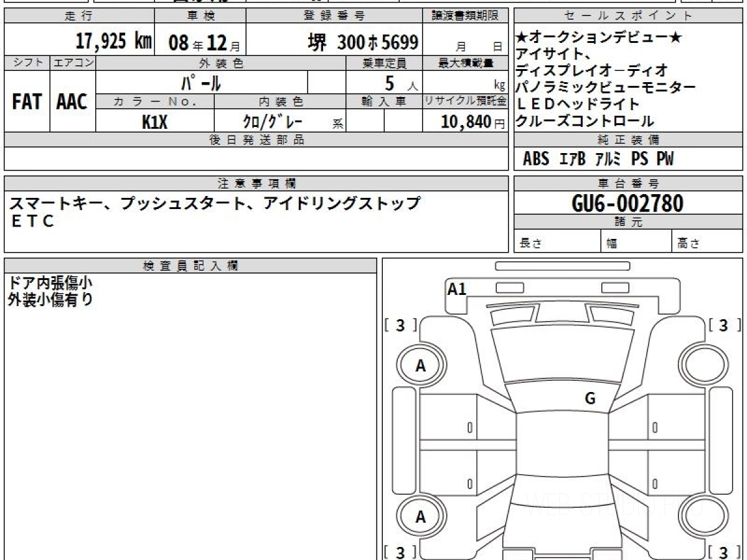Select interior color クロ/グレー
747x560 pixels.
tap(273, 122)
